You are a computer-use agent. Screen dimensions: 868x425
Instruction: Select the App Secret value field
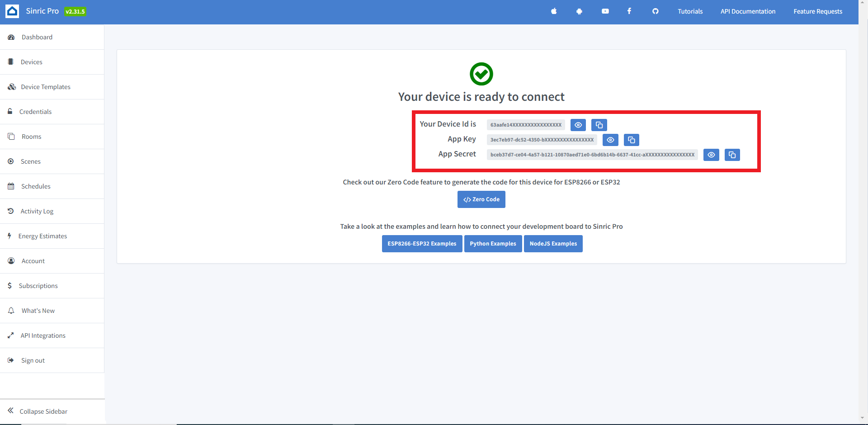pyautogui.click(x=592, y=155)
